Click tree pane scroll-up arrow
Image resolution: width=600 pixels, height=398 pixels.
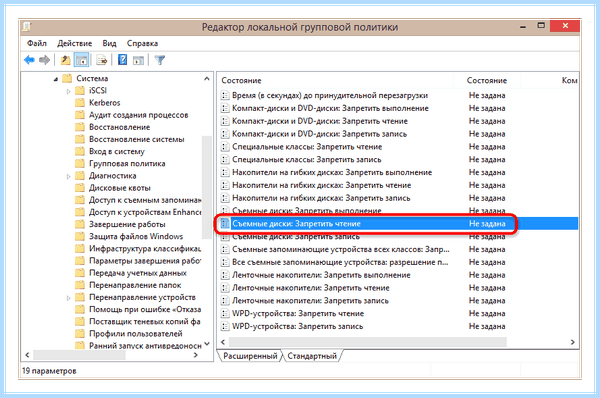207,78
